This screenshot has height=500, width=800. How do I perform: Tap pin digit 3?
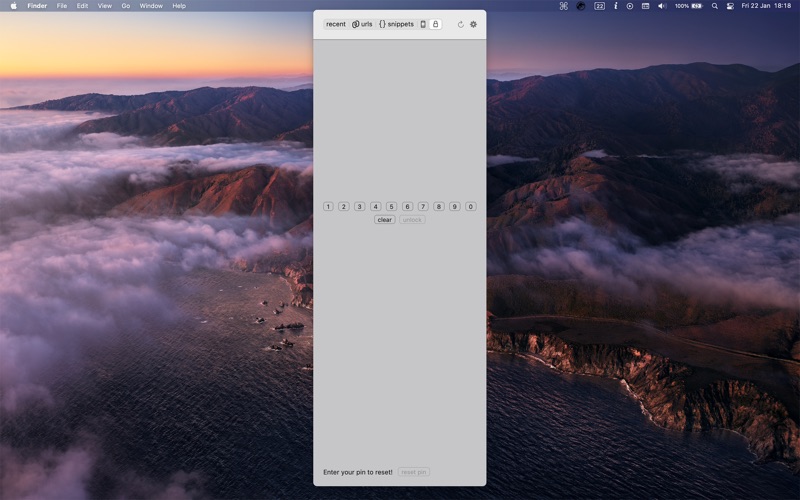[x=360, y=207]
